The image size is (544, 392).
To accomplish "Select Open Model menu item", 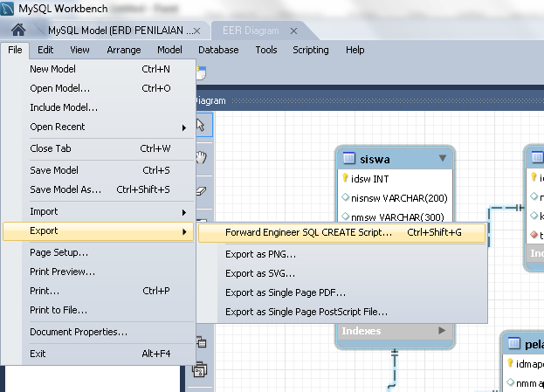I will click(98, 88).
